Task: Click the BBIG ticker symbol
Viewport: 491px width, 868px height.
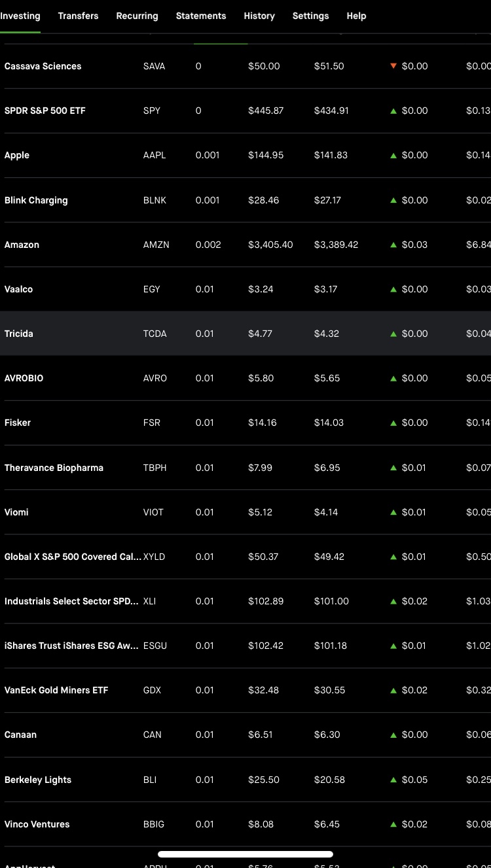Action: click(154, 824)
